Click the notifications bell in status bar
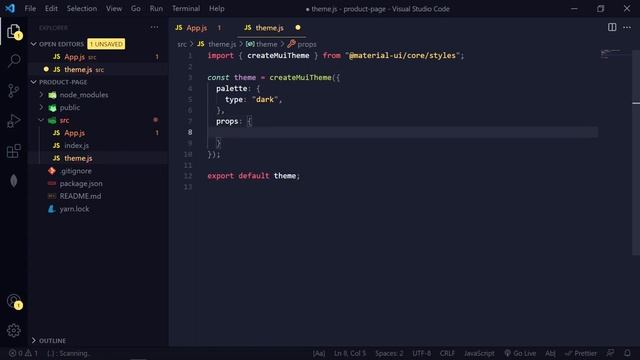 click(x=627, y=353)
